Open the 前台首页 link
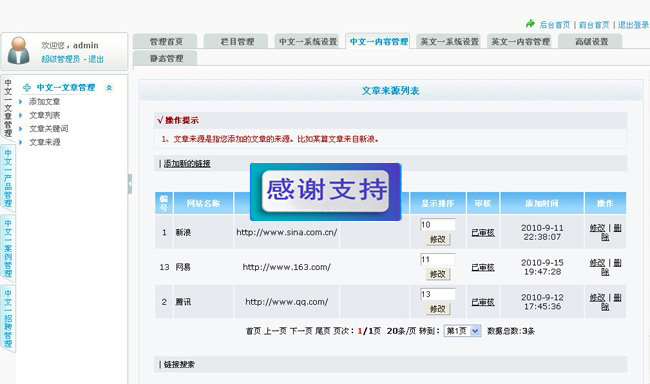The image size is (650, 384). point(594,25)
